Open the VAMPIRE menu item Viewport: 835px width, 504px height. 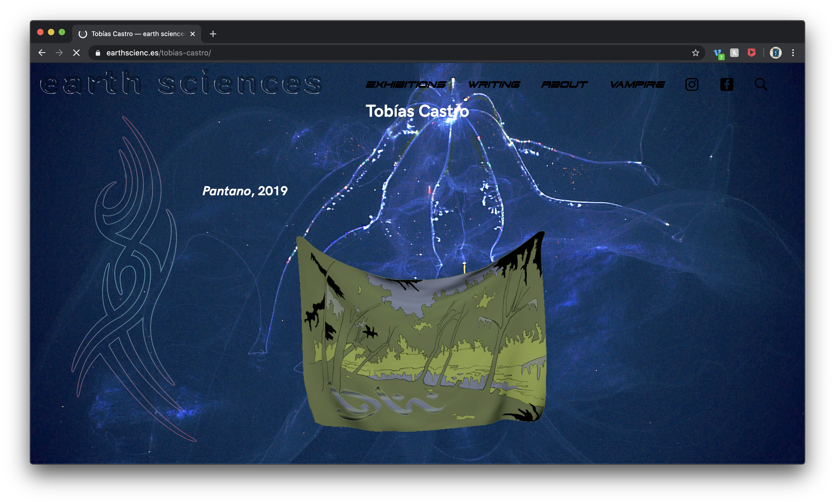point(638,84)
